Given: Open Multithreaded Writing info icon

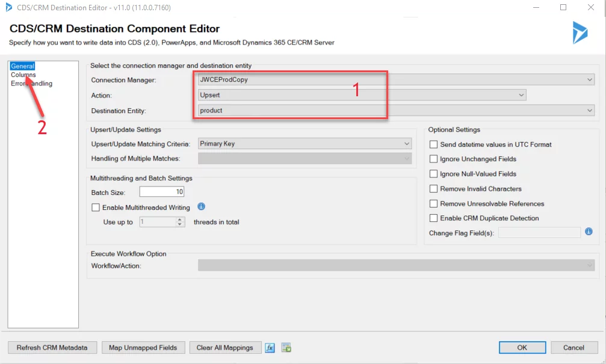Looking at the screenshot, I should click(x=202, y=207).
